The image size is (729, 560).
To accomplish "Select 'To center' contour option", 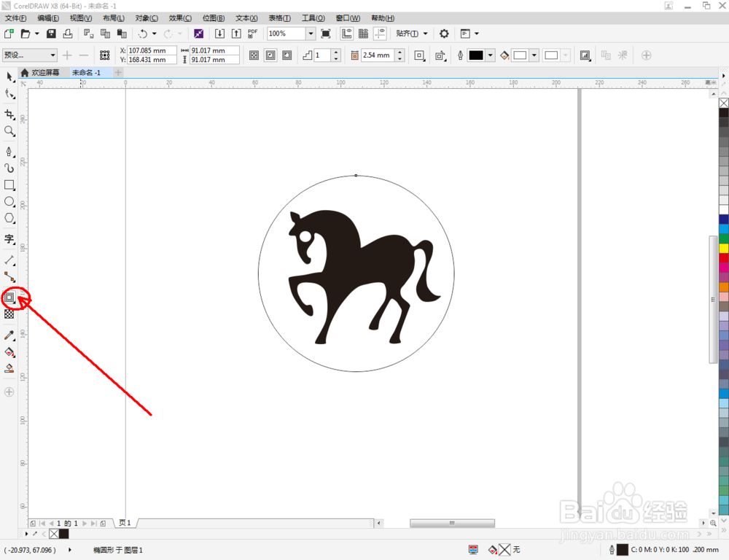I will pos(254,55).
